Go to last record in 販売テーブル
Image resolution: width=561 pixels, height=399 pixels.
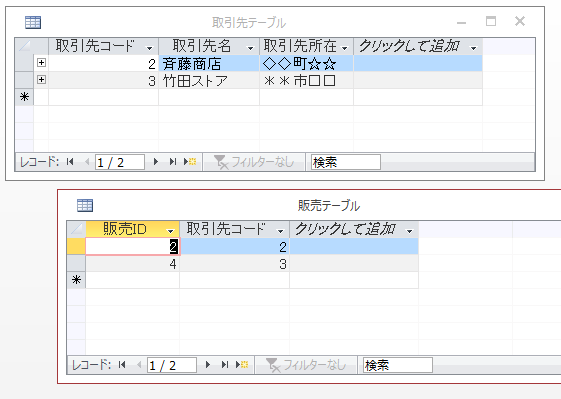tap(225, 365)
